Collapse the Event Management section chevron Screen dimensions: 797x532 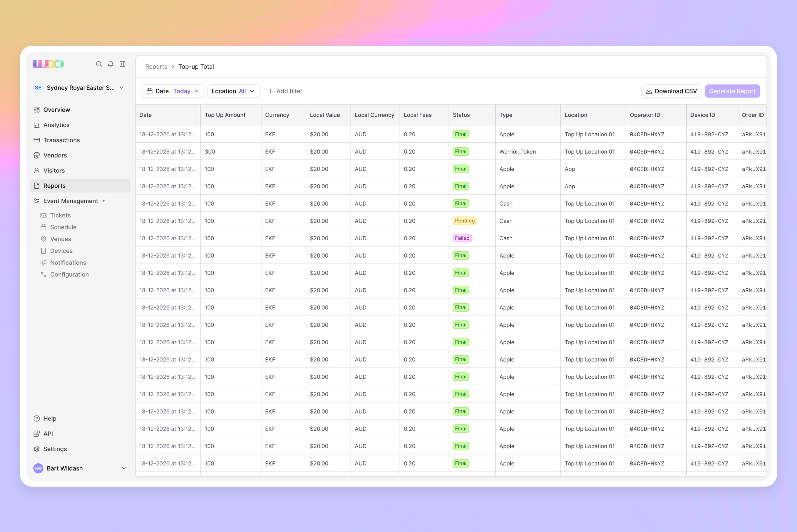104,201
